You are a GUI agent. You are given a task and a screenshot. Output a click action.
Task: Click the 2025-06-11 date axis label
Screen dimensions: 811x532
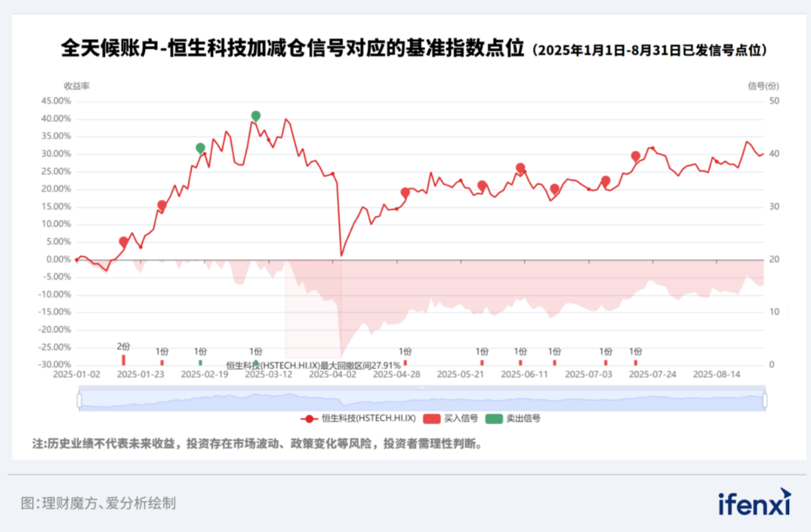coord(525,374)
